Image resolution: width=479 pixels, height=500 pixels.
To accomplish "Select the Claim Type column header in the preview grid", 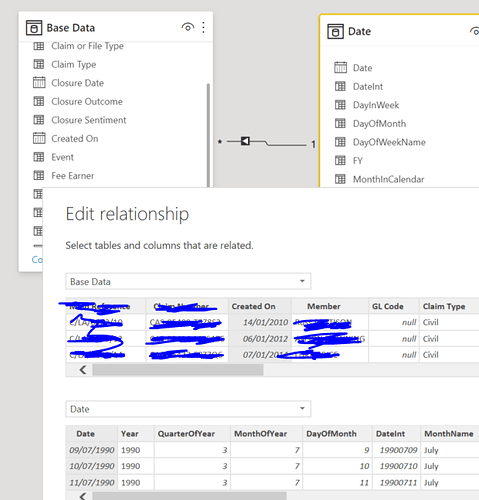I will [449, 306].
